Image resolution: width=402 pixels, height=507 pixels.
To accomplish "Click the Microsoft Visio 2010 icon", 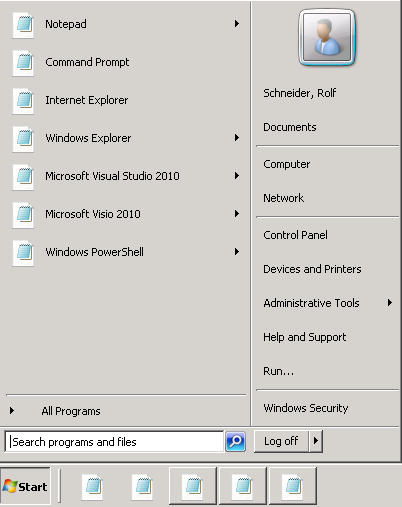I will [x=23, y=215].
